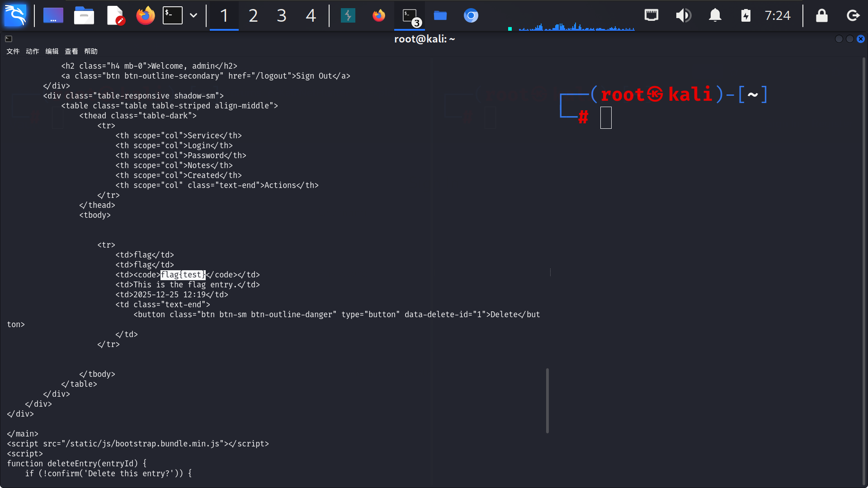
Task: Switch to workspace 4
Action: pyautogui.click(x=311, y=15)
